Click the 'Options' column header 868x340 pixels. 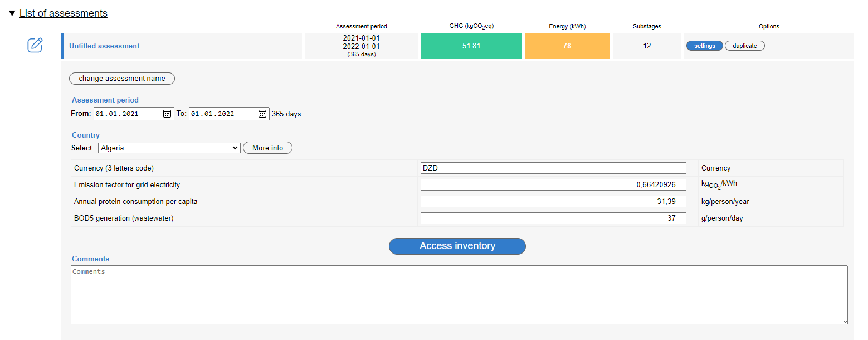tap(769, 26)
